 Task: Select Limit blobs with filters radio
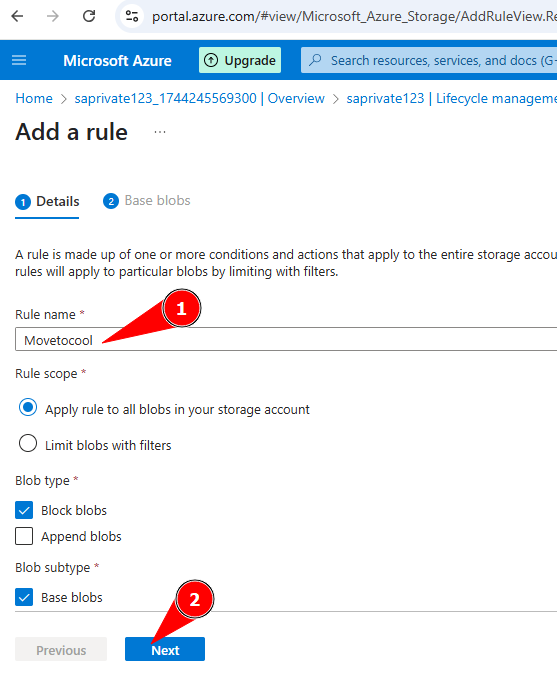(x=28, y=444)
